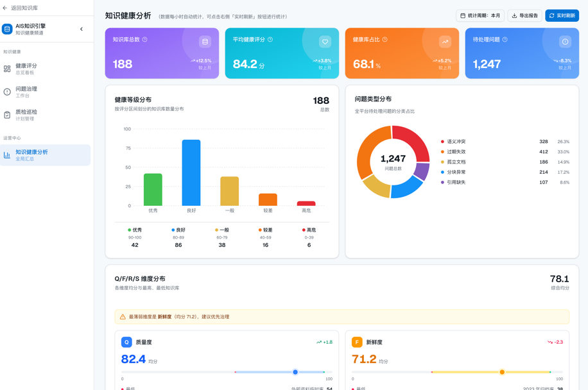Click the 分块异常 legend row

[505, 172]
